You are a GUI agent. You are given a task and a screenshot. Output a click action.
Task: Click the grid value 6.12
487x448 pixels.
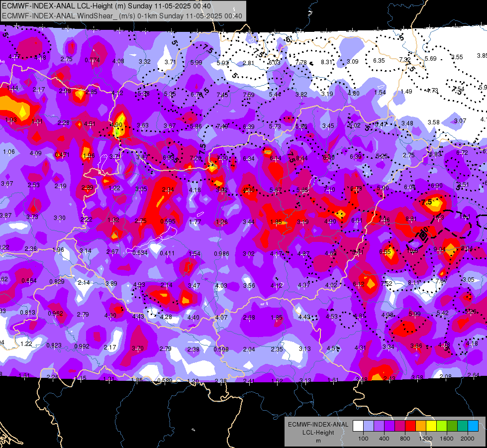(x=359, y=284)
